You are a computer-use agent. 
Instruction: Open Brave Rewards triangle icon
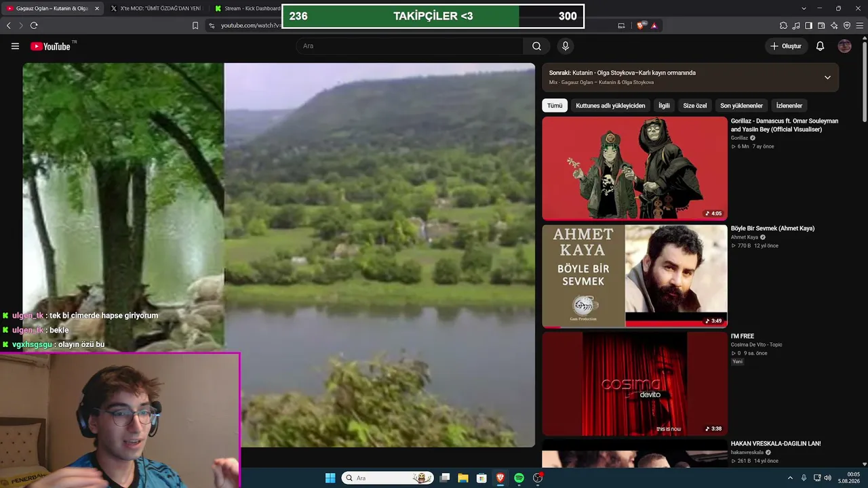pos(654,26)
